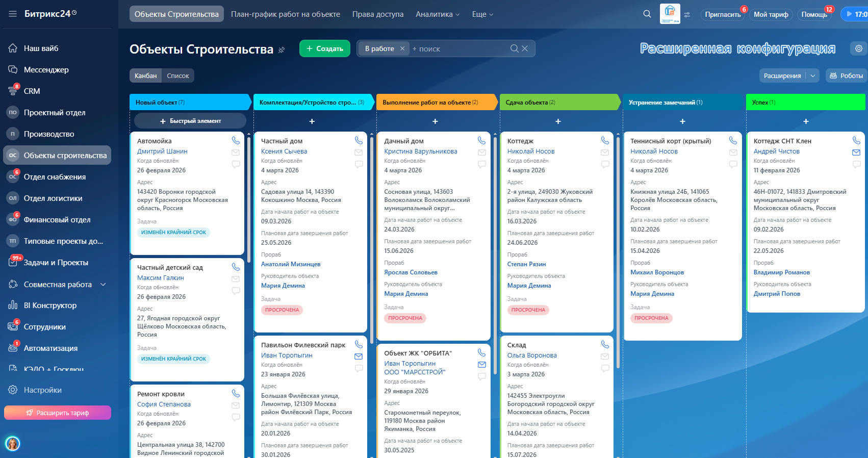Email contact on Павильон Филевский парк card

click(359, 356)
